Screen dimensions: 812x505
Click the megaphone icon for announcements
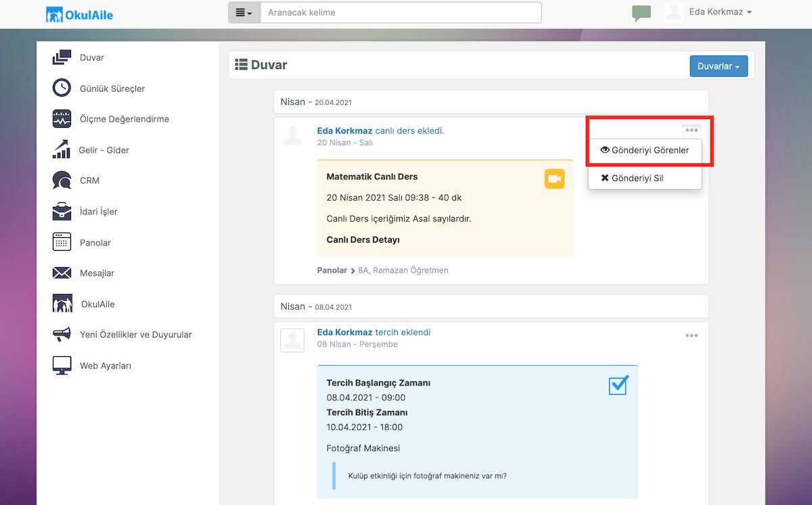point(62,334)
